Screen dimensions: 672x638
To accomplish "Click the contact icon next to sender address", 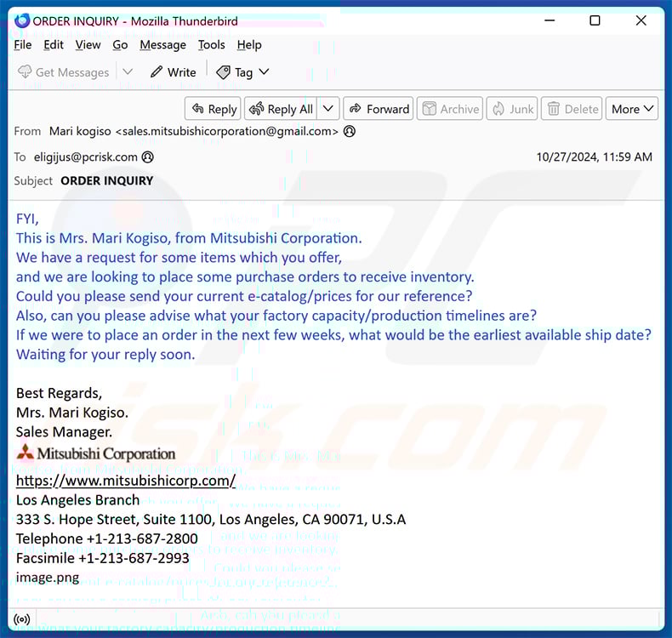I will click(350, 131).
